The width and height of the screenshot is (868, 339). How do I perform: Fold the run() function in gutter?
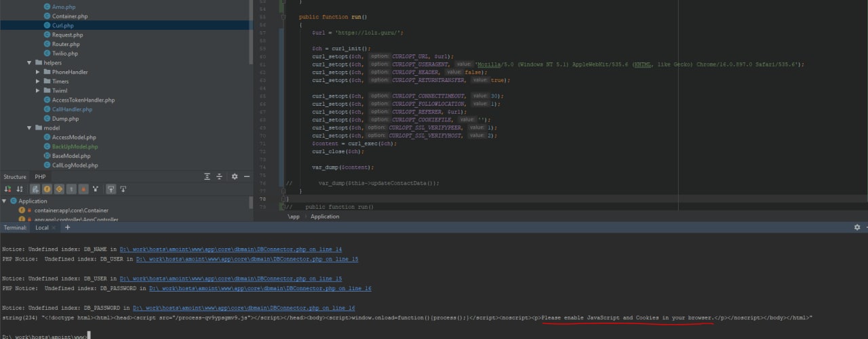coord(282,16)
